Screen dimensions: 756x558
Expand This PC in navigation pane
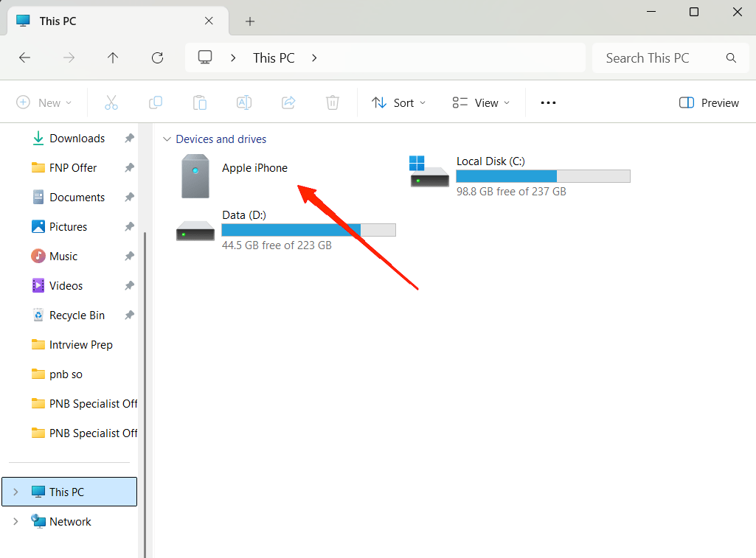pos(16,492)
